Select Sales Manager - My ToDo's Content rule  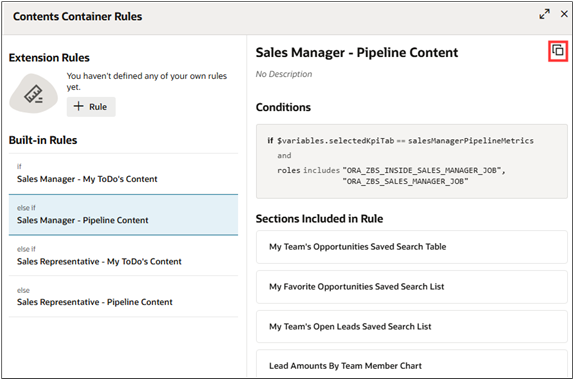click(x=123, y=174)
